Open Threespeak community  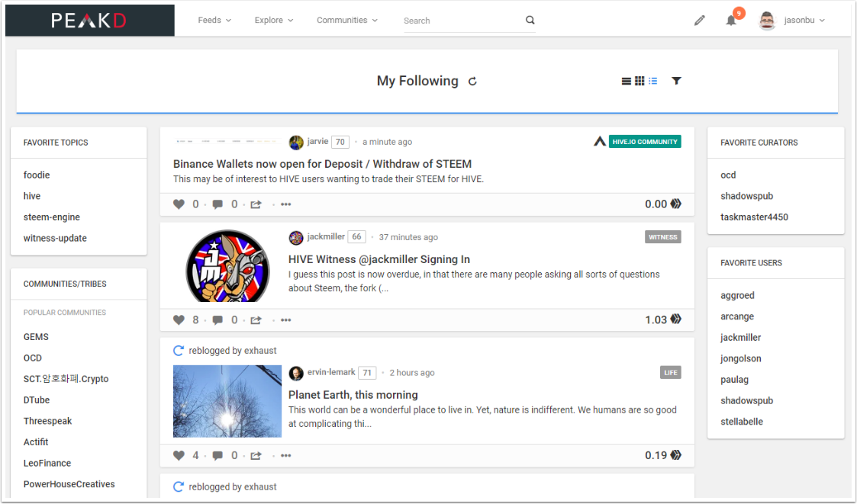47,422
